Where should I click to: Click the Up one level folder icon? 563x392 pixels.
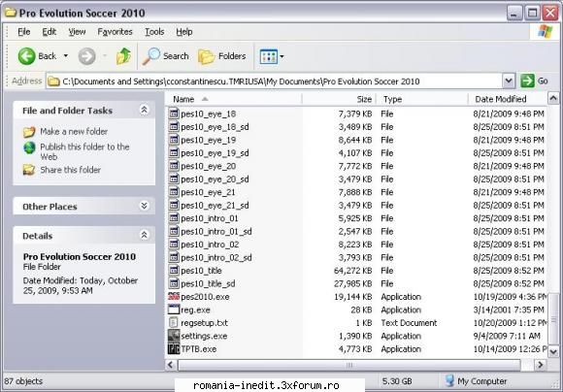pyautogui.click(x=124, y=56)
